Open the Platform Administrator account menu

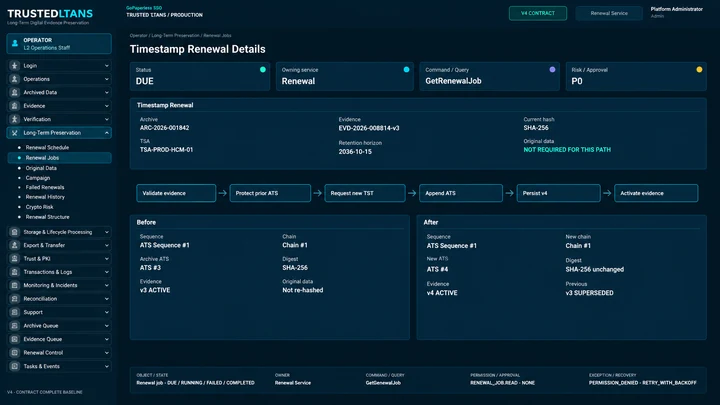tap(676, 12)
